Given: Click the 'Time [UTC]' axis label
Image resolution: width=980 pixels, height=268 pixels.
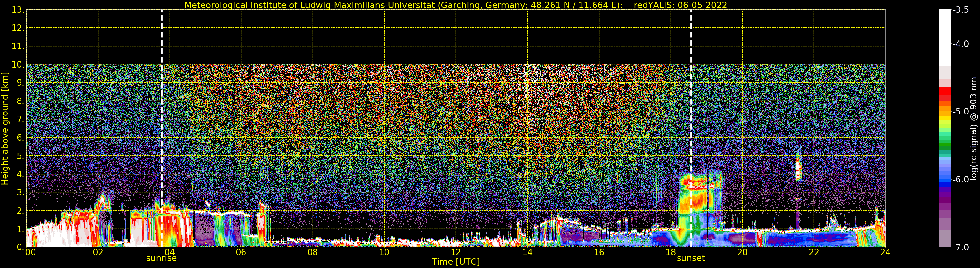Looking at the screenshot, I should pyautogui.click(x=456, y=261).
